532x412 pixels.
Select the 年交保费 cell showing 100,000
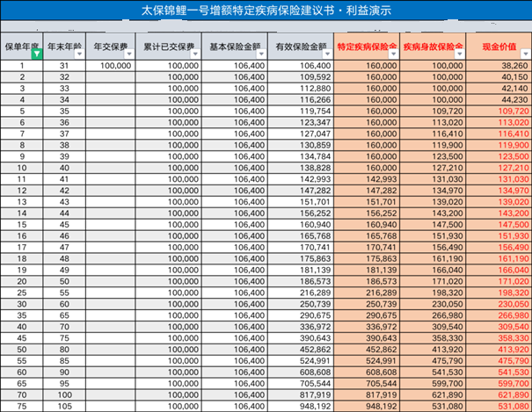point(110,66)
